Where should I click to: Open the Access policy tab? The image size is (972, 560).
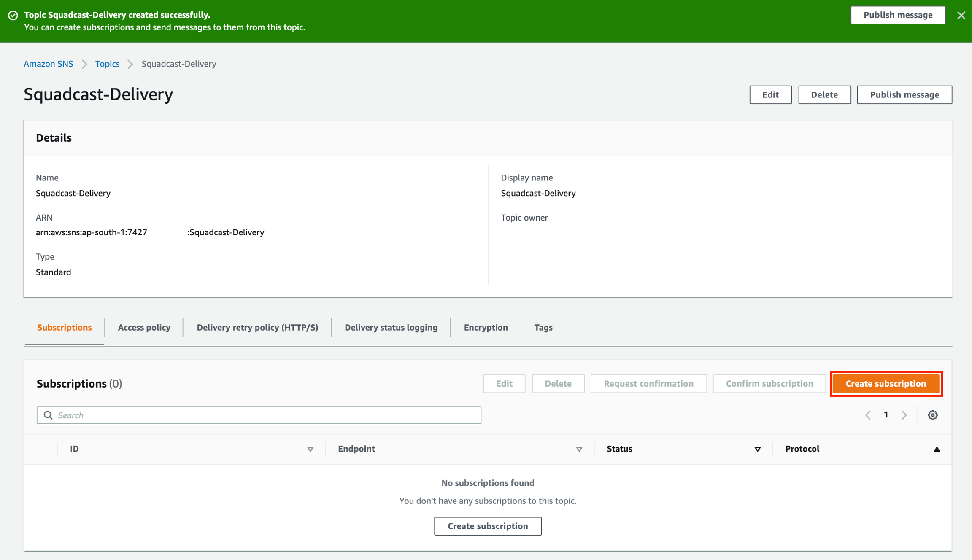click(x=144, y=328)
